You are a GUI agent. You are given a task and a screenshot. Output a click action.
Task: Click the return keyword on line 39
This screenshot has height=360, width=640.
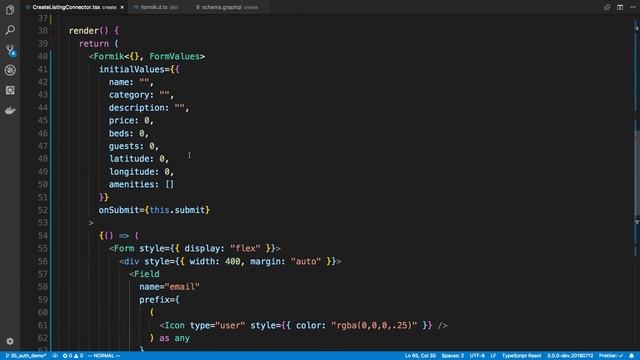93,44
